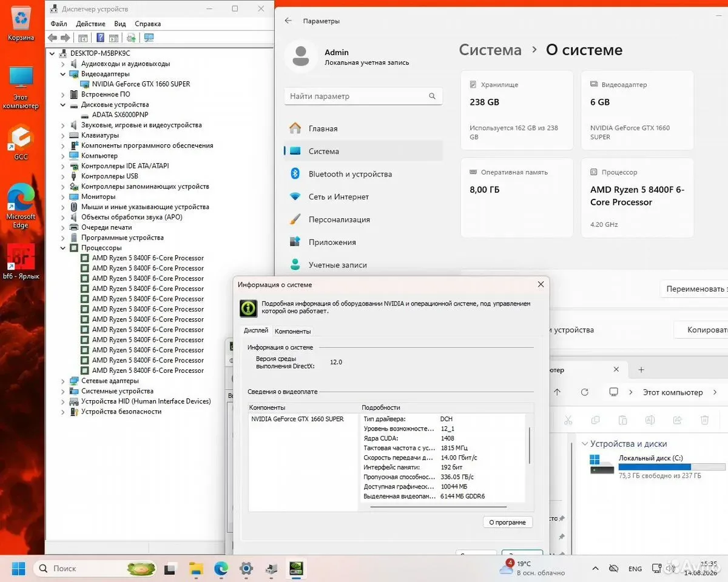Image resolution: width=728 pixels, height=582 pixels.
Task: Open the GCC desktop shortcut
Action: 21,142
